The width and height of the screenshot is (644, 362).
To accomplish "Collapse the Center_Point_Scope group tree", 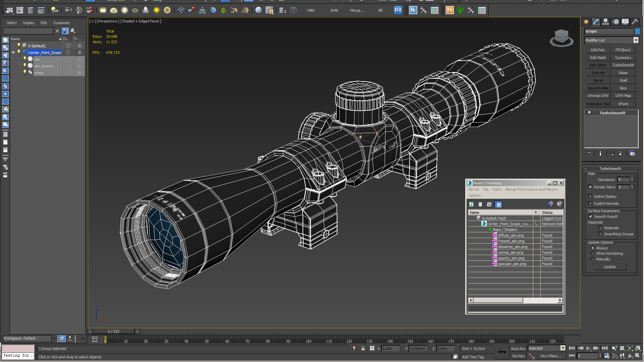I will [x=13, y=53].
